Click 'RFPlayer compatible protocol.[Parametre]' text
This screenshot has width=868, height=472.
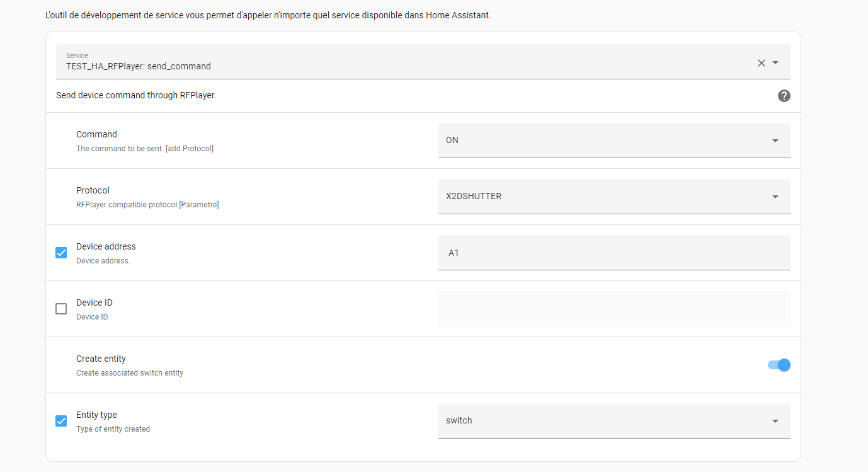[147, 205]
